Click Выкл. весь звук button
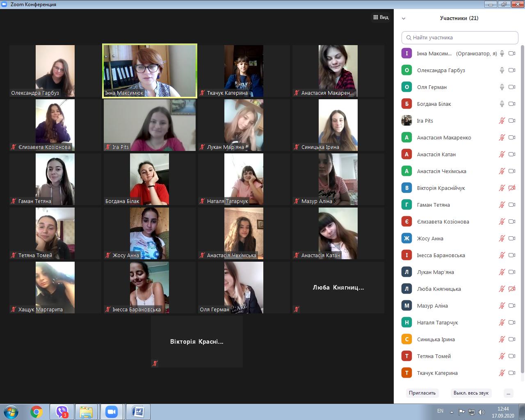Viewport: 525px width, 420px height. tap(471, 393)
